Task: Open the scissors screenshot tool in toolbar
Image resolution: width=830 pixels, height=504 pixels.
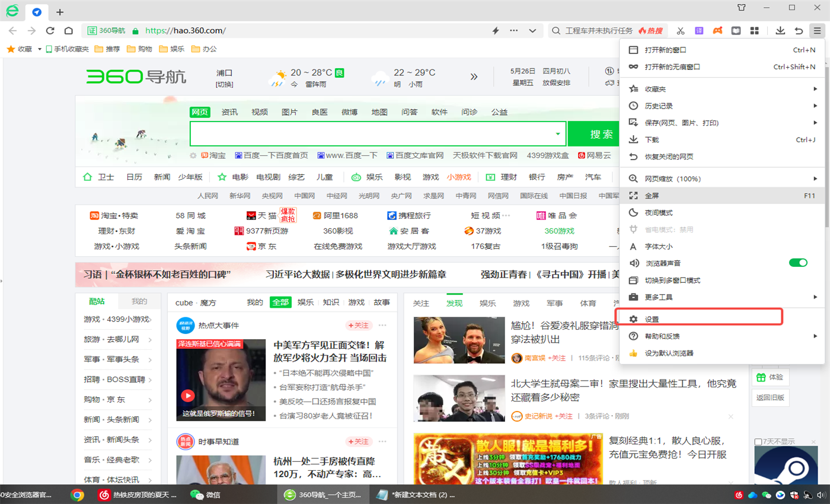Action: [x=681, y=30]
